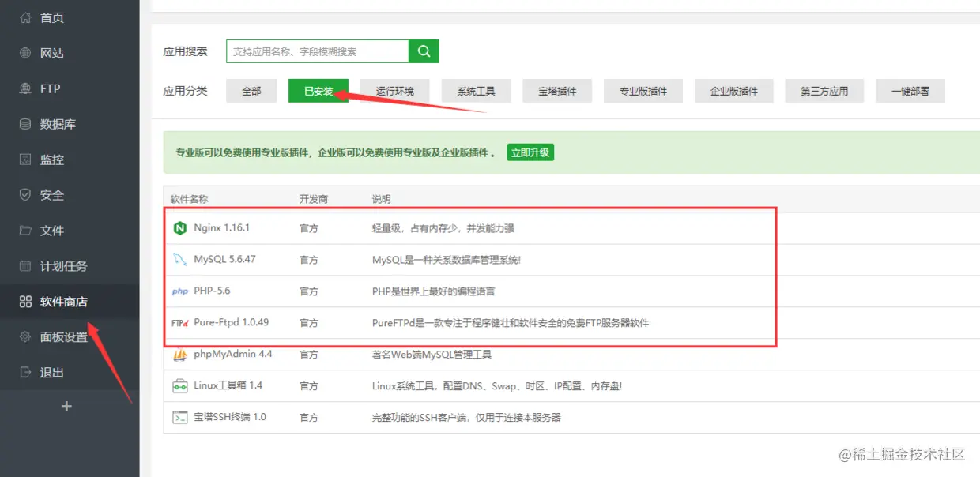
Task: Click the PHP logo icon
Action: click(x=180, y=291)
